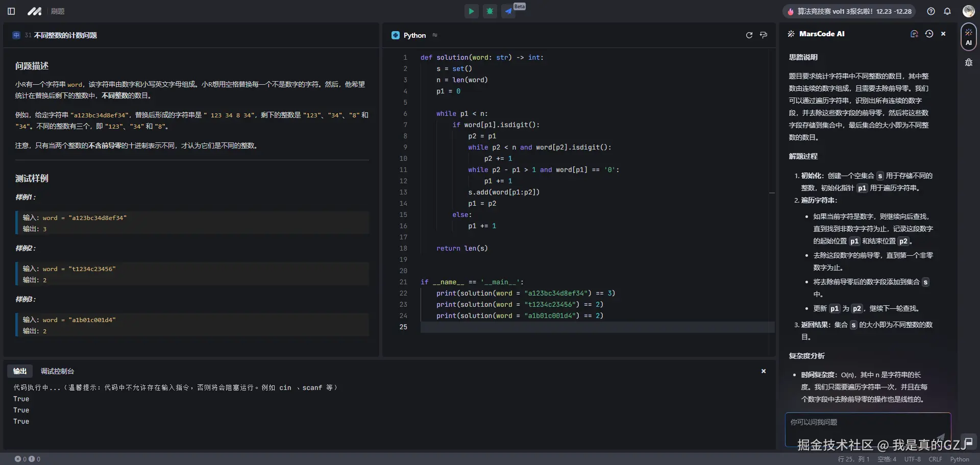Select the 输出 tab

20,371
